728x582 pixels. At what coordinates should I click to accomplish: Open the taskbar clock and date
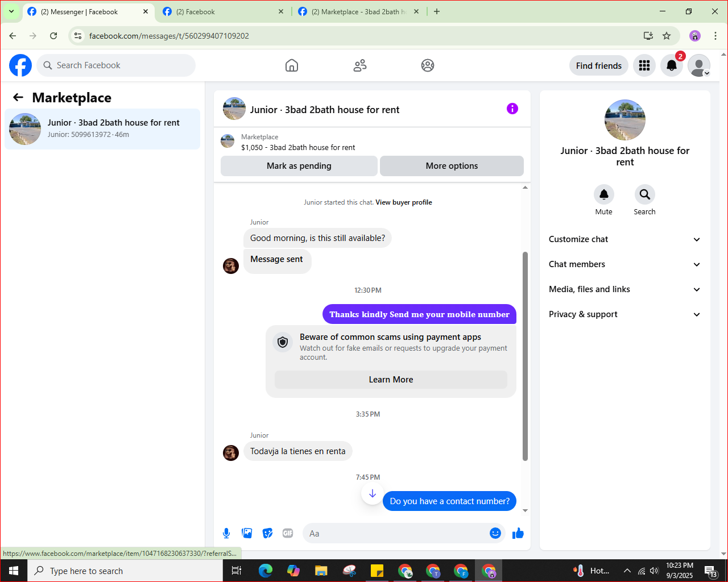click(680, 571)
